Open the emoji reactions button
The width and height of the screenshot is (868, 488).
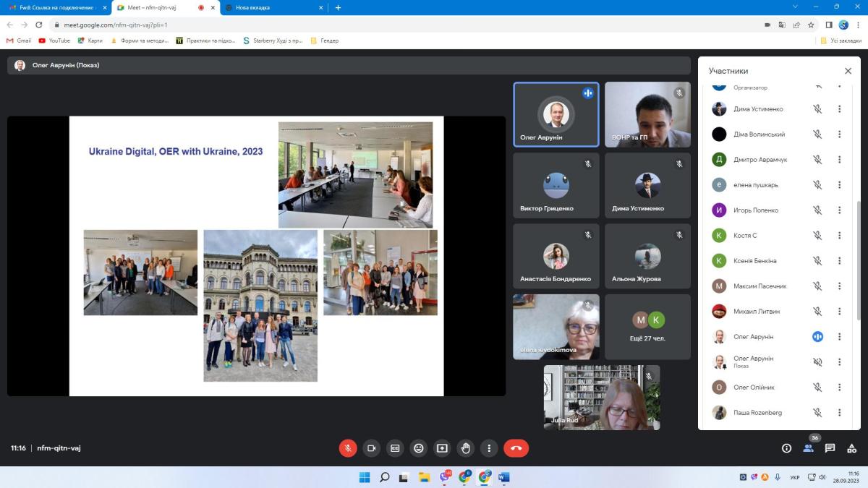(x=418, y=448)
